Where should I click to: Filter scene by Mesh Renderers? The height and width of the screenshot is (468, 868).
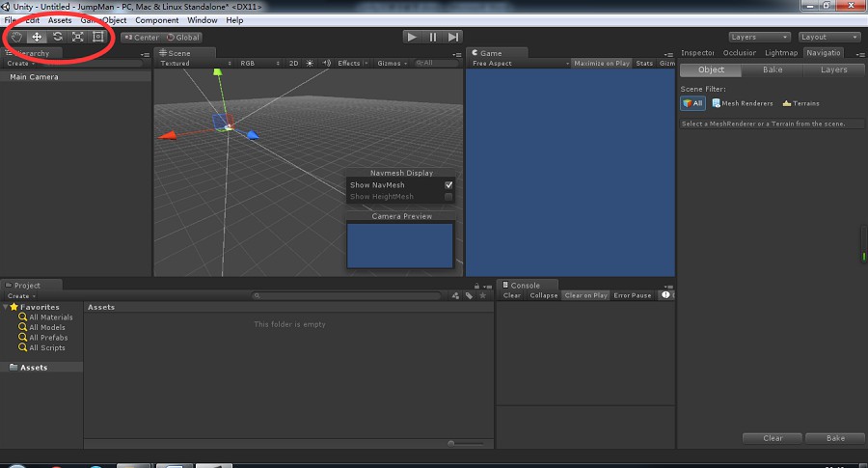click(743, 103)
